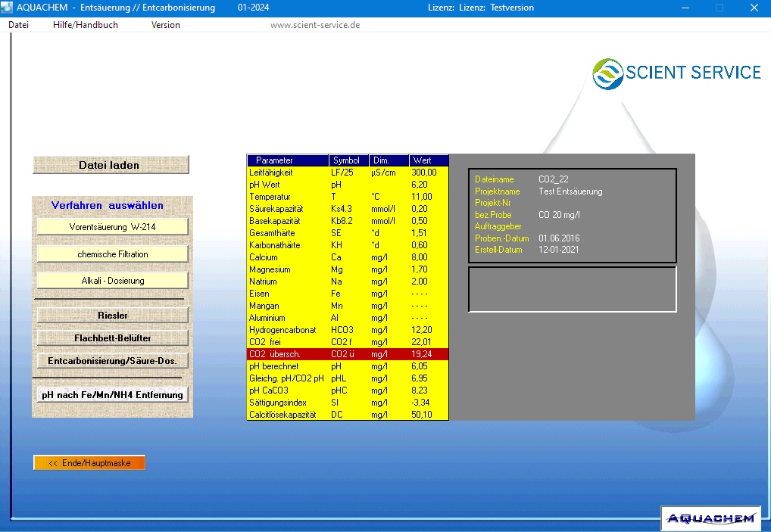This screenshot has height=532, width=771.
Task: Click the Gleichg. pH/CO2 pH label
Action: pyautogui.click(x=287, y=378)
